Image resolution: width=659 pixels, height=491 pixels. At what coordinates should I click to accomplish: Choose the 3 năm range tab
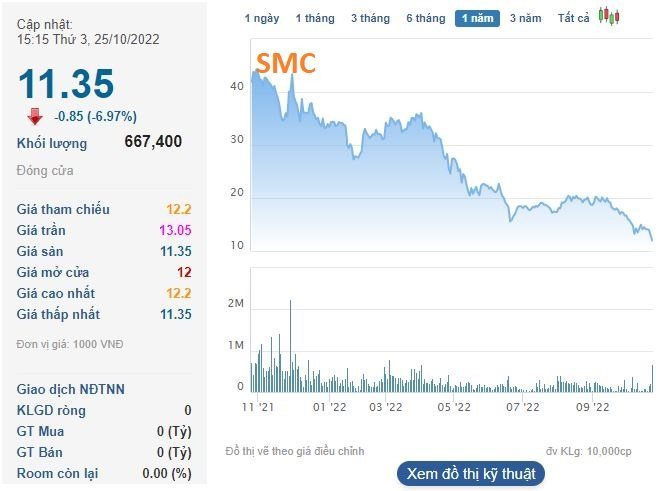click(x=525, y=18)
